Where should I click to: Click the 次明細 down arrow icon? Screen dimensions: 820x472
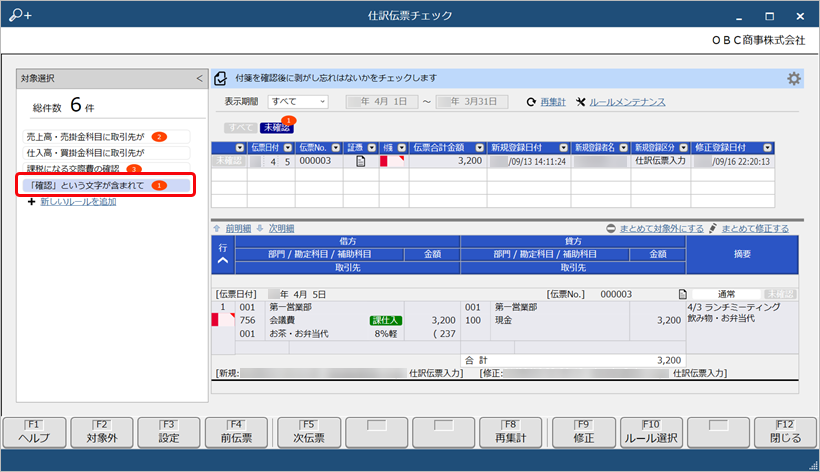[260, 228]
